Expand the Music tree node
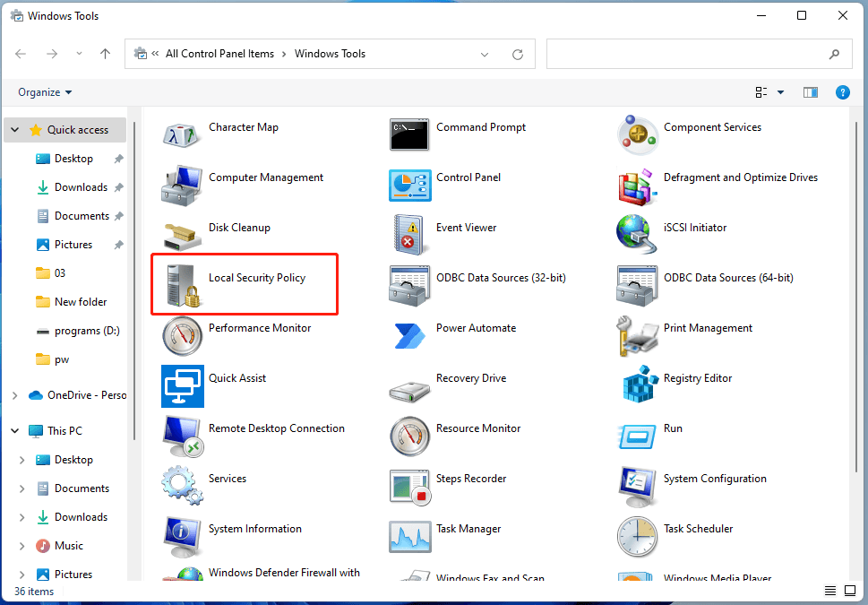This screenshot has width=868, height=605. click(21, 546)
